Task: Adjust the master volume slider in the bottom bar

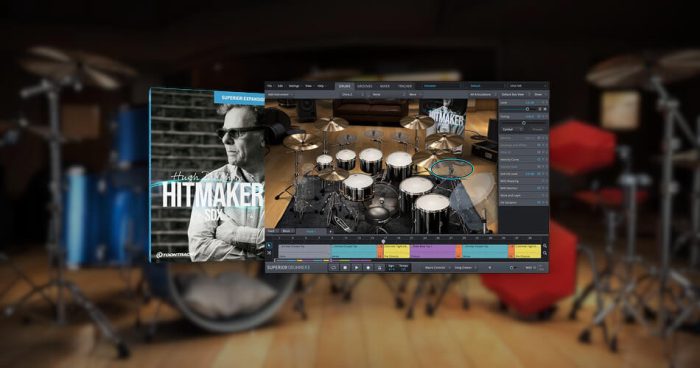Action: pyautogui.click(x=512, y=268)
